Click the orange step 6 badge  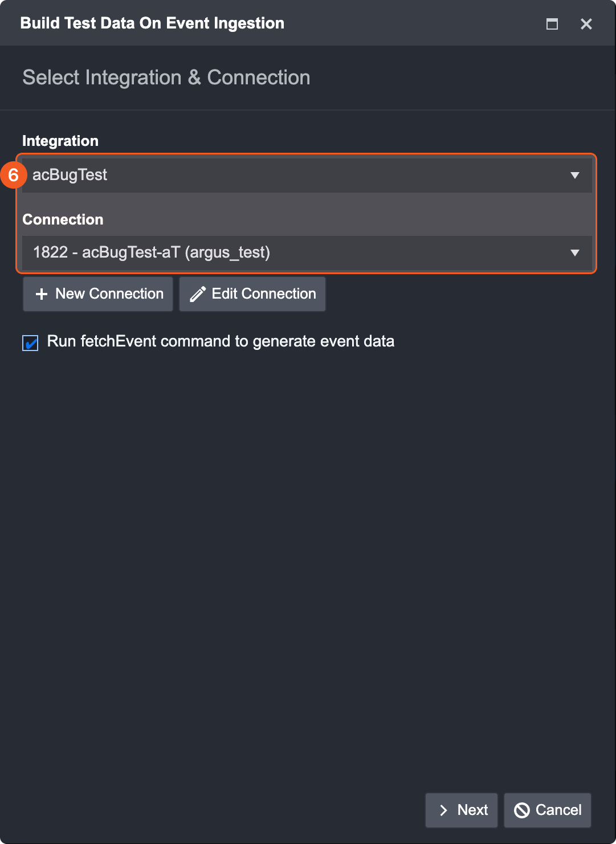pos(13,175)
